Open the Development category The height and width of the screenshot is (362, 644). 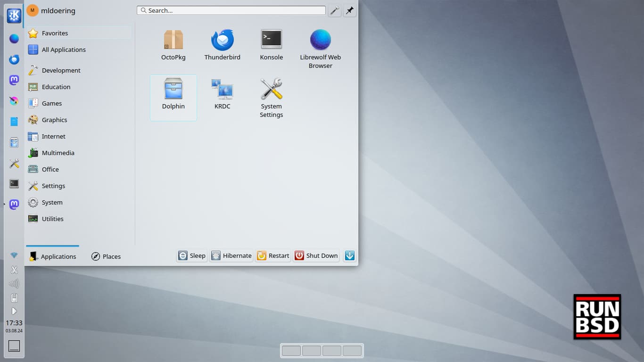click(x=79, y=70)
